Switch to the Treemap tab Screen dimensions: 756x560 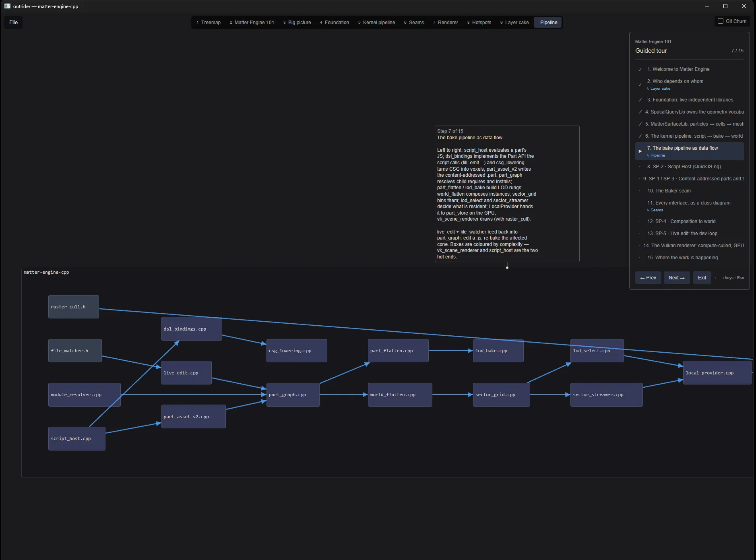pyautogui.click(x=209, y=23)
